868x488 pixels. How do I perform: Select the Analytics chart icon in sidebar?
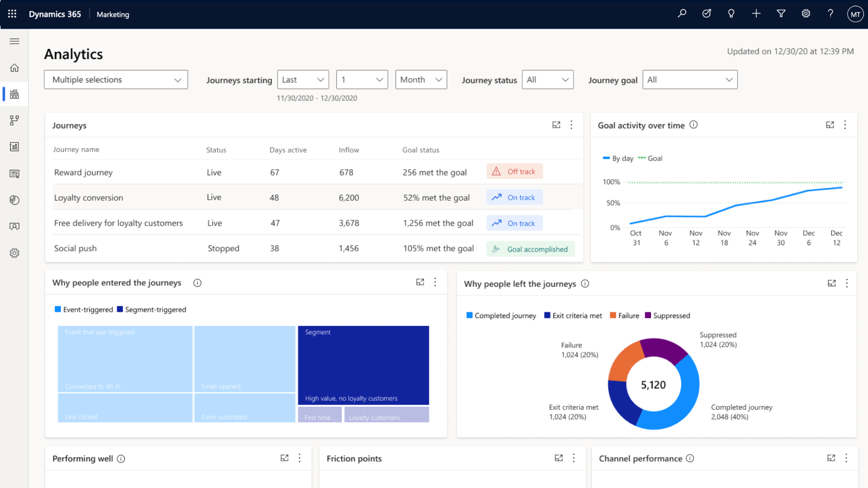point(14,93)
